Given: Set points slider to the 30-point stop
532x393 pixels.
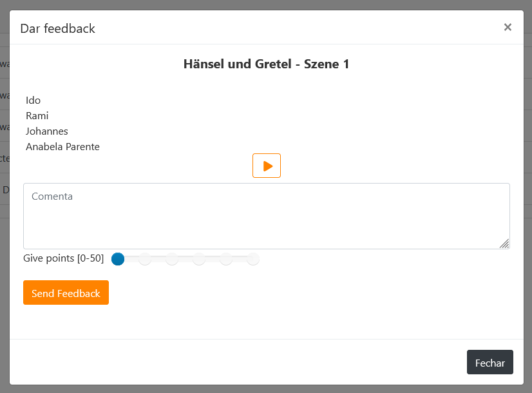Looking at the screenshot, I should pos(199,259).
